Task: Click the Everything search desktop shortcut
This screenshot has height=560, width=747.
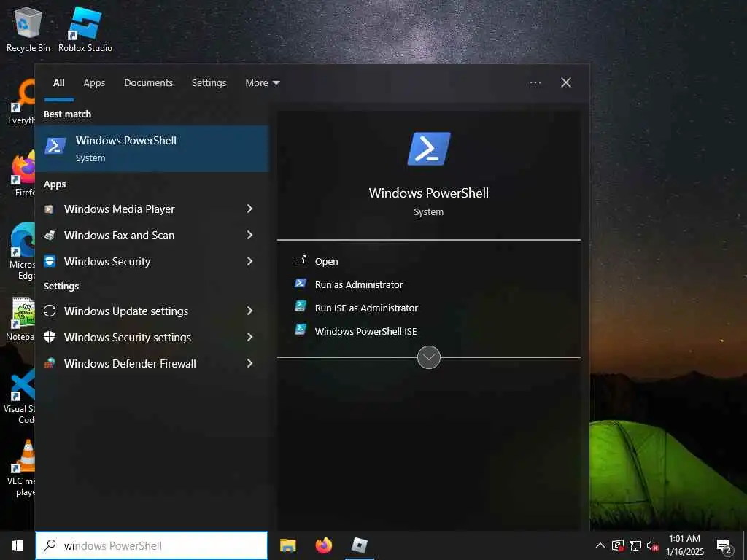Action: point(21,102)
